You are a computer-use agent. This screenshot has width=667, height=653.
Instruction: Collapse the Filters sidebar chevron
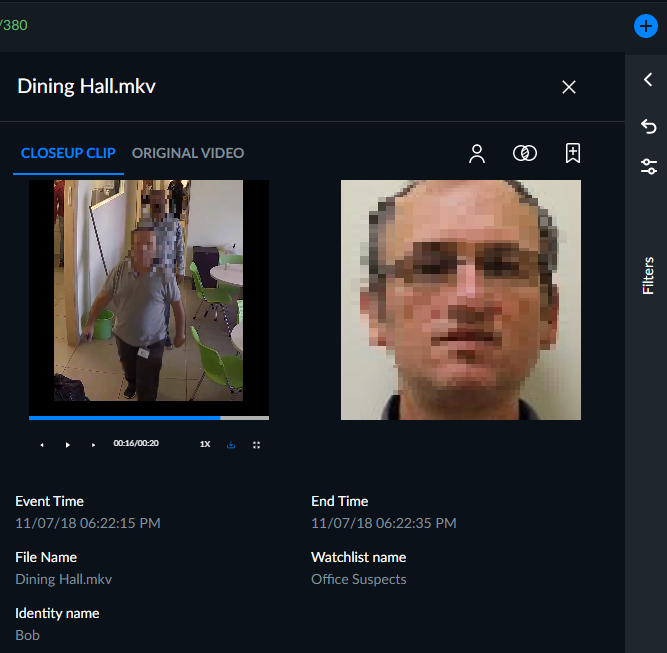648,79
